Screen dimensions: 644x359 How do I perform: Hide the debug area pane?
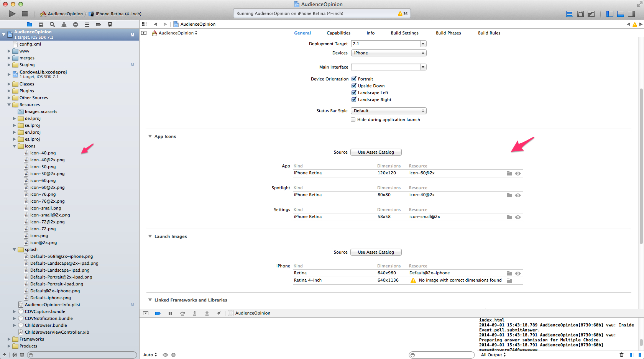621,14
